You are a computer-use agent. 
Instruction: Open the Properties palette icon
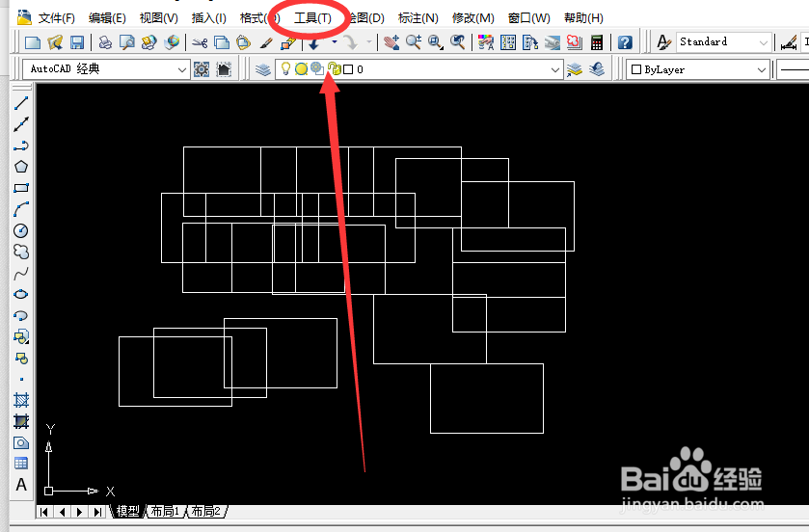(486, 42)
